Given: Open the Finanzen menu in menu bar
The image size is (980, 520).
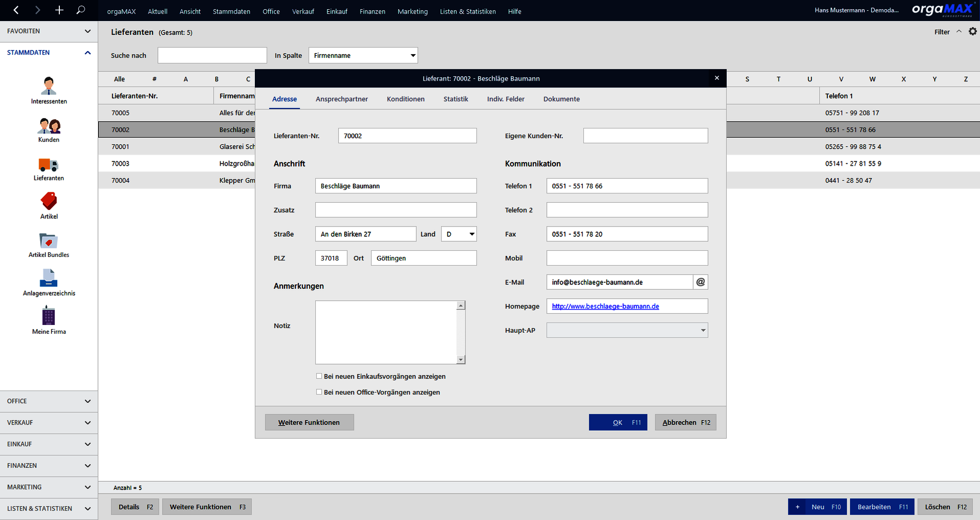Looking at the screenshot, I should tap(372, 11).
